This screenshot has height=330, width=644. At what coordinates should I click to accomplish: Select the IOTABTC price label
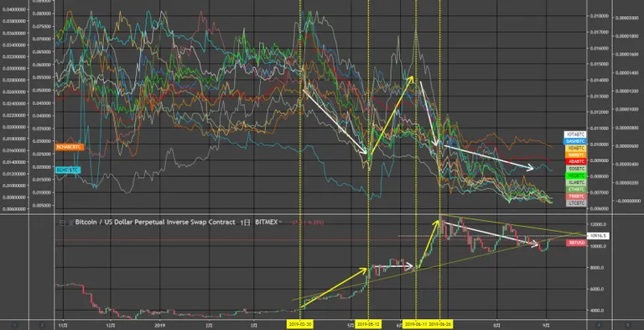coord(576,134)
